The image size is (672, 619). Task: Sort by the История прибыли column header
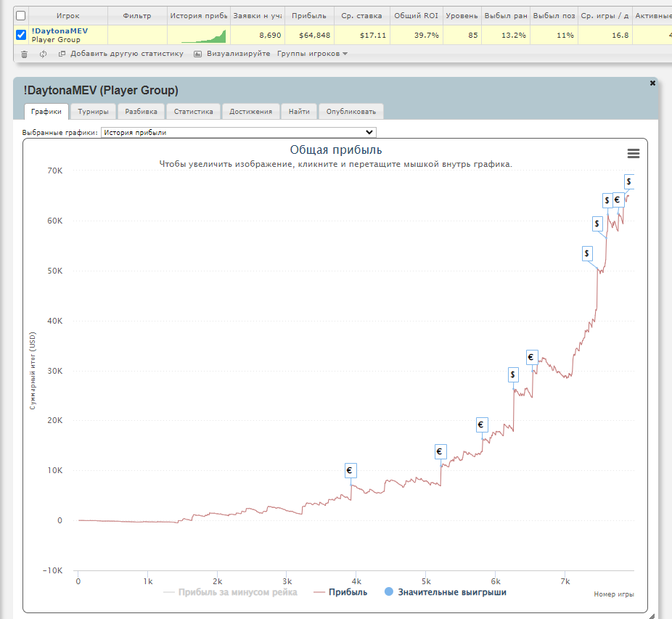(198, 16)
